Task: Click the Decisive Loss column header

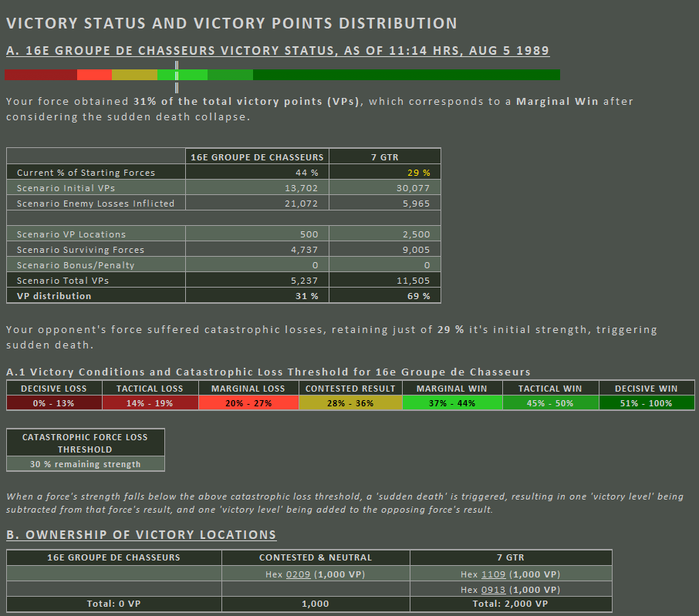Action: tap(53, 389)
